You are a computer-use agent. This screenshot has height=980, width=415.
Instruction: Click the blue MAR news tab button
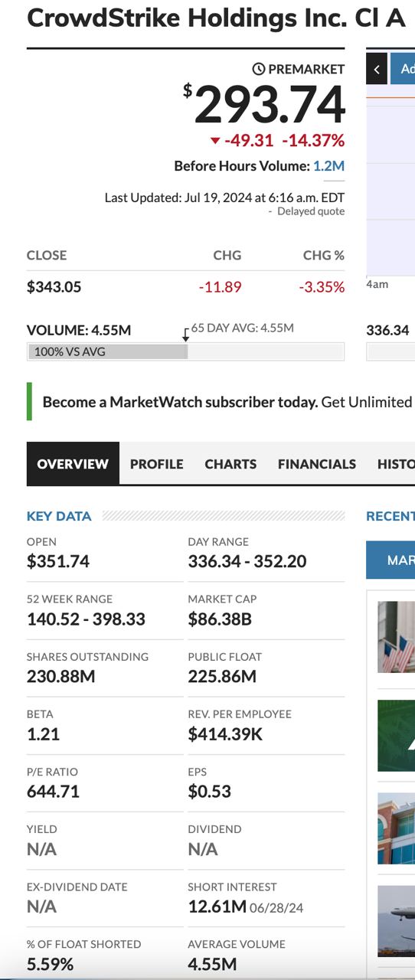tap(390, 560)
